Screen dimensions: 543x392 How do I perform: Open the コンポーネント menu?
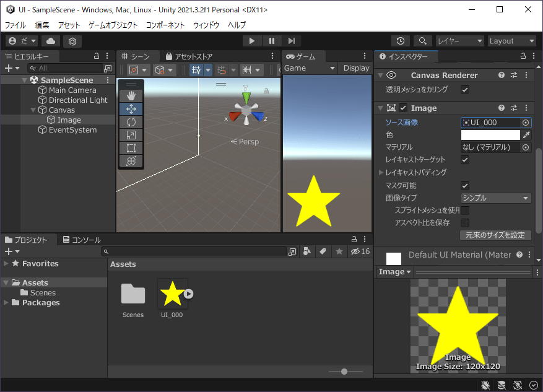tap(165, 25)
